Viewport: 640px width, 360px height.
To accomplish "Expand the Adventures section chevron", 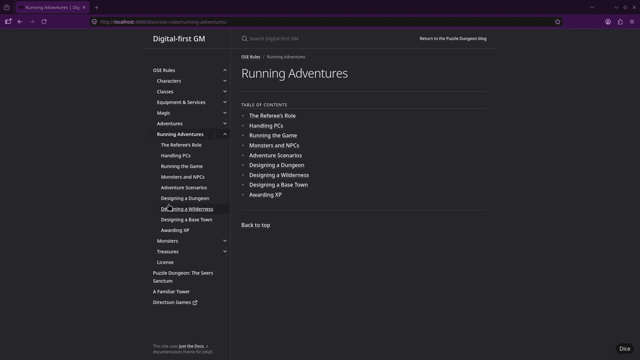I will tap(225, 123).
